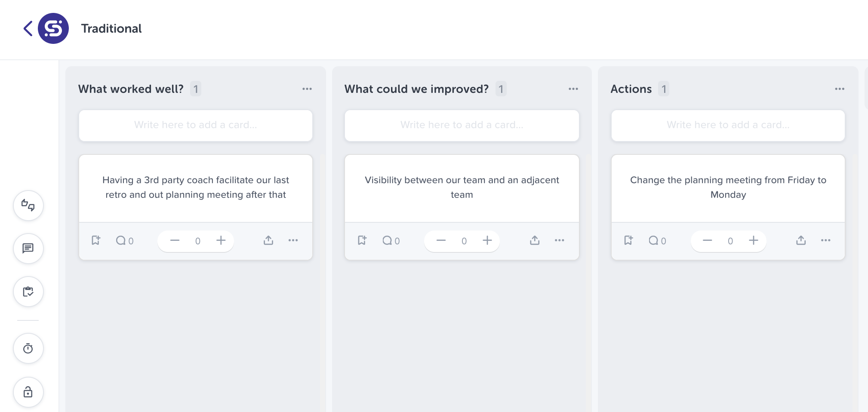
Task: Export the planning meeting change card
Action: pos(800,240)
